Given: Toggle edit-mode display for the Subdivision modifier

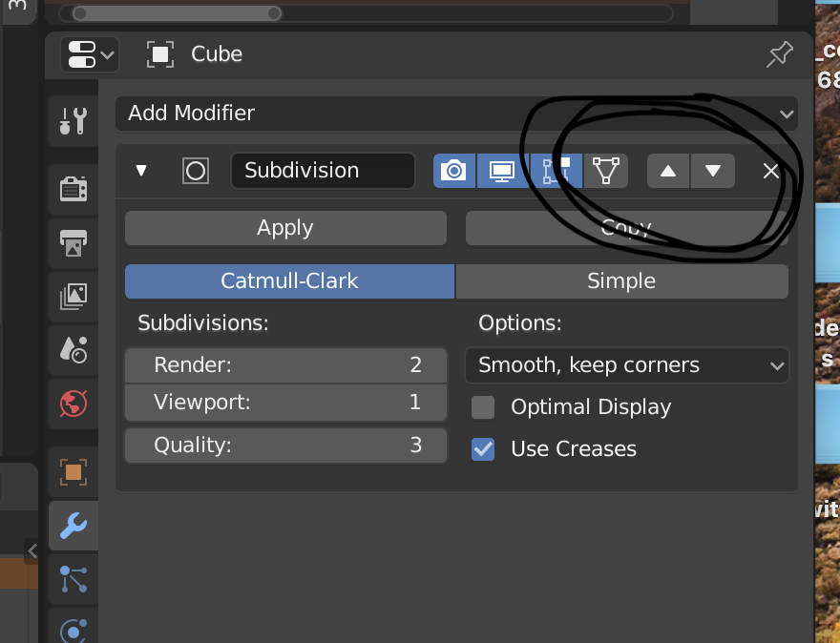Looking at the screenshot, I should coord(556,171).
